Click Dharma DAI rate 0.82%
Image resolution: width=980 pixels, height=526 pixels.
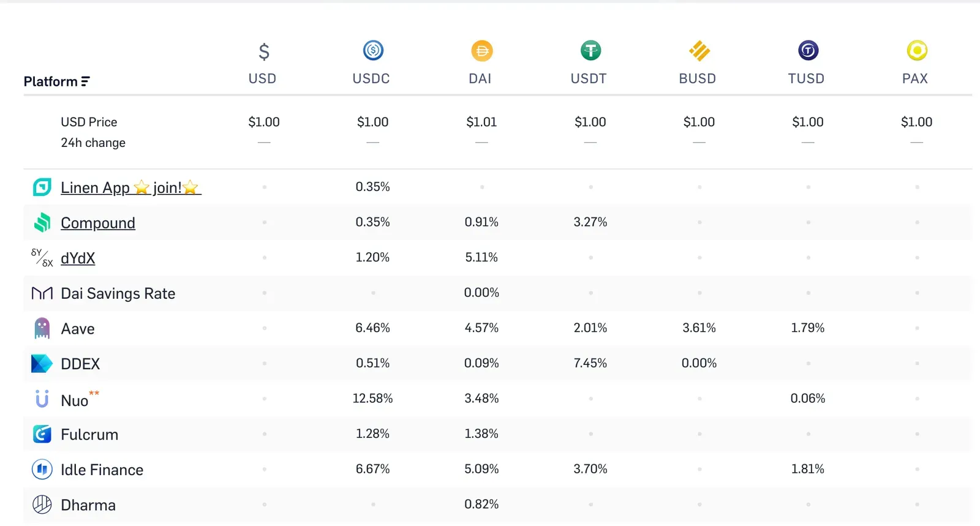pyautogui.click(x=482, y=504)
